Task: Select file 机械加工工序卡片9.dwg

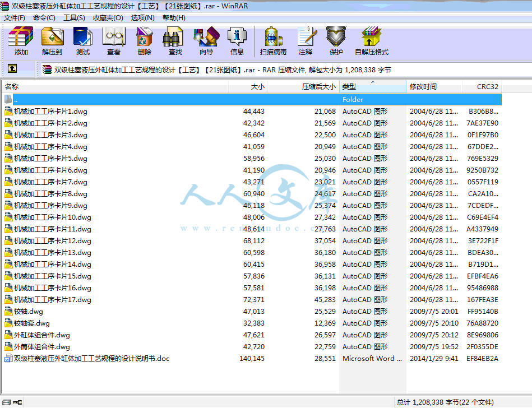Action: pos(50,206)
